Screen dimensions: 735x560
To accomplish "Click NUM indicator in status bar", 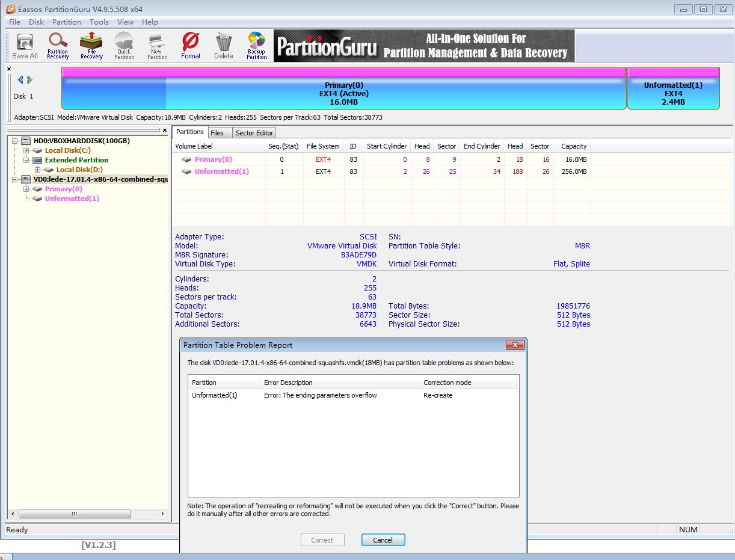I will (688, 529).
